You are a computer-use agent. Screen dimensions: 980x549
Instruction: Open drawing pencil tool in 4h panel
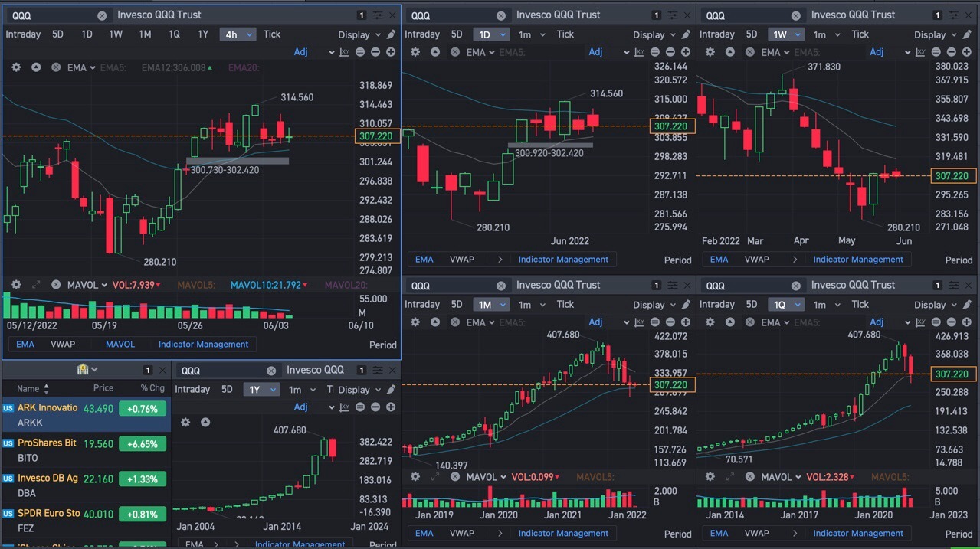click(391, 34)
